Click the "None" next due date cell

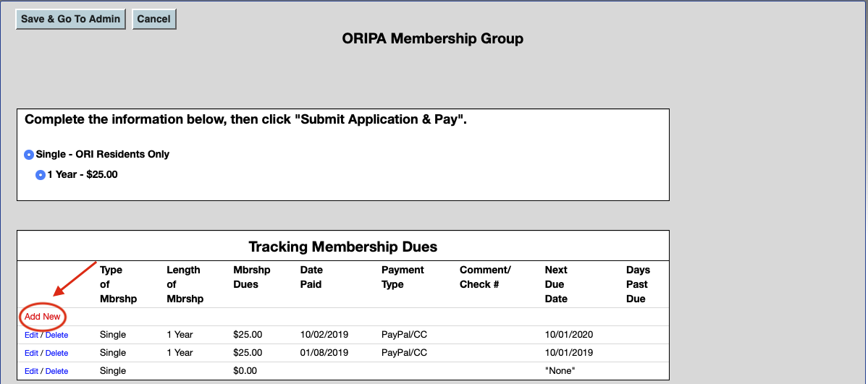560,371
